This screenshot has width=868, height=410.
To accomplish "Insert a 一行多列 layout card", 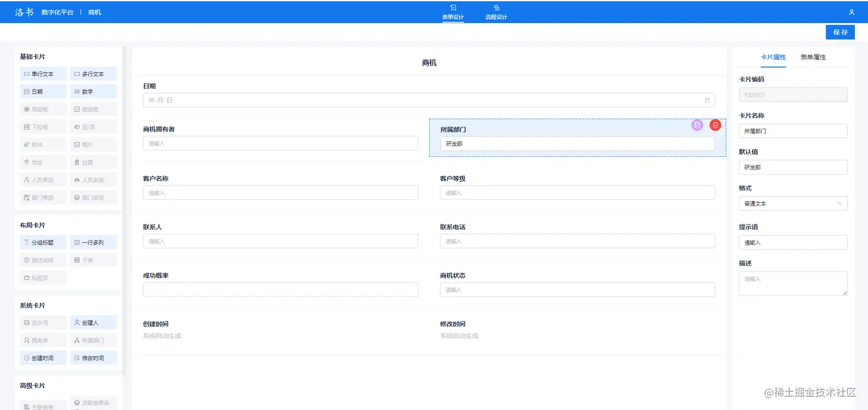I will tap(94, 242).
